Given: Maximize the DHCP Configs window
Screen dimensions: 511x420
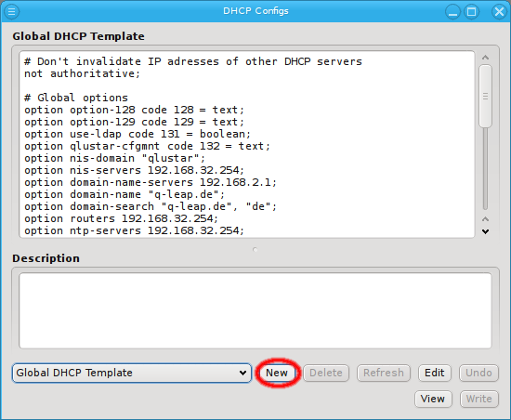Looking at the screenshot, I should (472, 12).
